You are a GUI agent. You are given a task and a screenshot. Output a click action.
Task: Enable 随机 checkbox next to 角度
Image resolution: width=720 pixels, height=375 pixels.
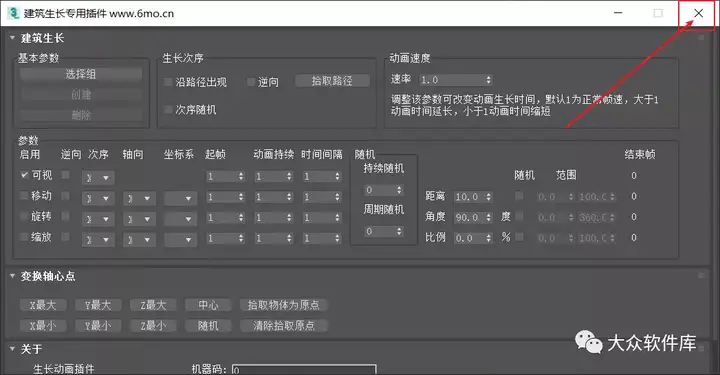(519, 216)
